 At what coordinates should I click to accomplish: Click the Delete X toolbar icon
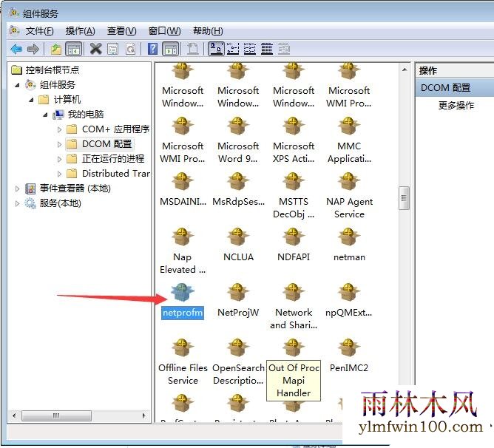(x=95, y=49)
